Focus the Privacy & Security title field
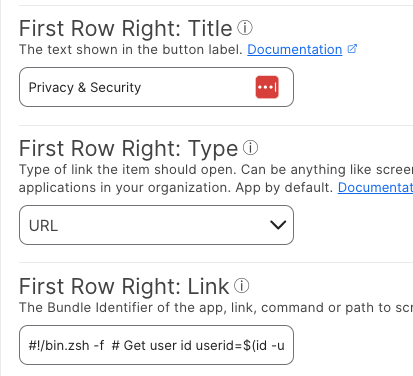This screenshot has height=376, width=413. (x=156, y=87)
